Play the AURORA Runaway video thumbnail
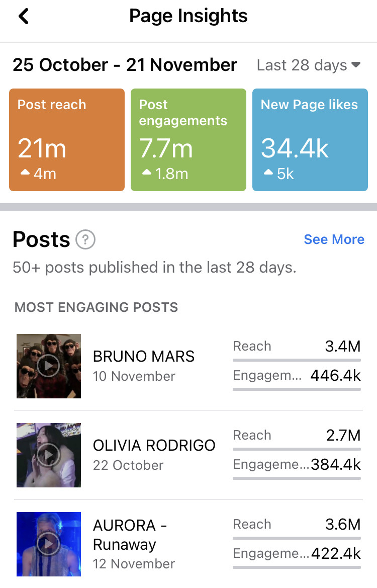Screen dimensions: 377x588 (49, 544)
